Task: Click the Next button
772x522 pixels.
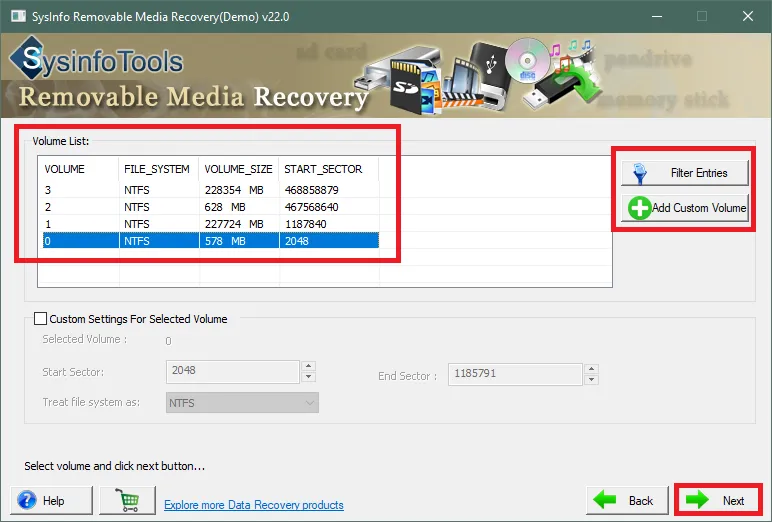Action: [718, 500]
